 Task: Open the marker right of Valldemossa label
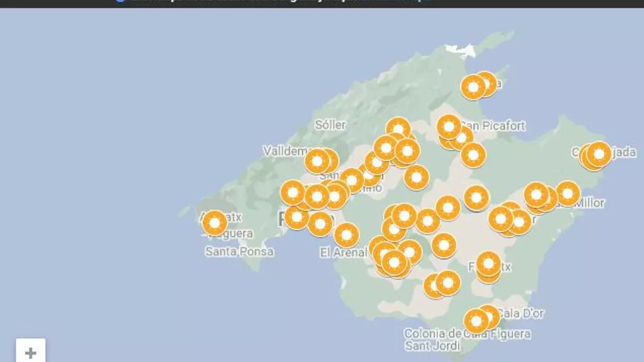317,161
